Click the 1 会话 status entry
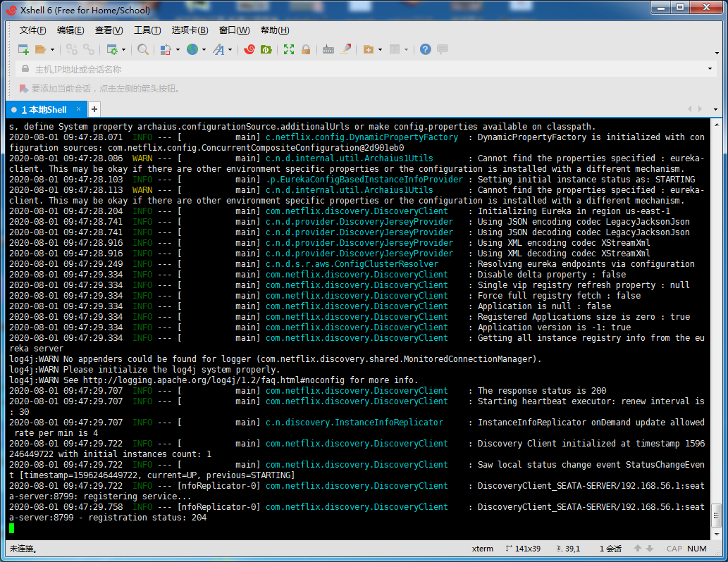The image size is (728, 562). coord(610,549)
